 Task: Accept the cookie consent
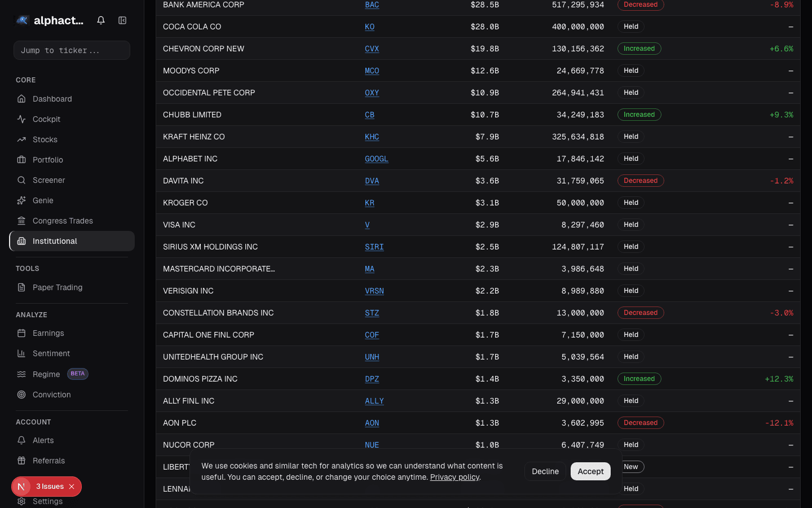[x=590, y=471]
